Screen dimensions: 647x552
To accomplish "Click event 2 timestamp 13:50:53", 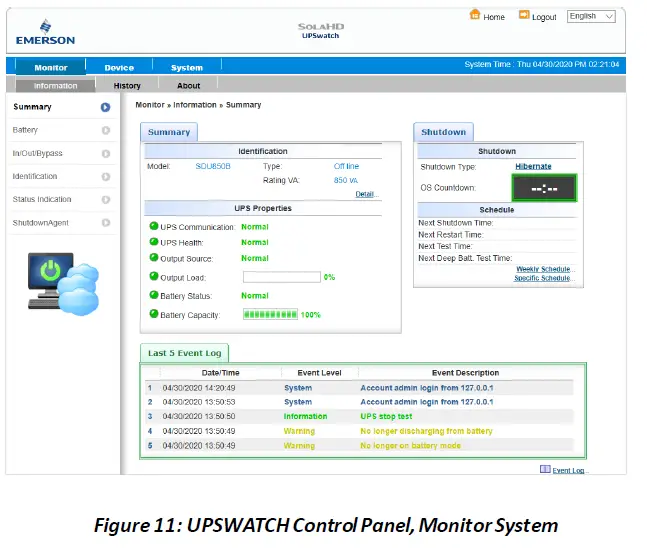I will coord(199,402).
